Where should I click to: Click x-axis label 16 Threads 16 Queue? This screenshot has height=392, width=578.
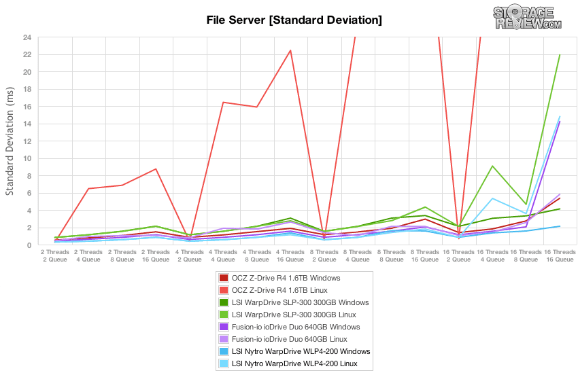560,255
